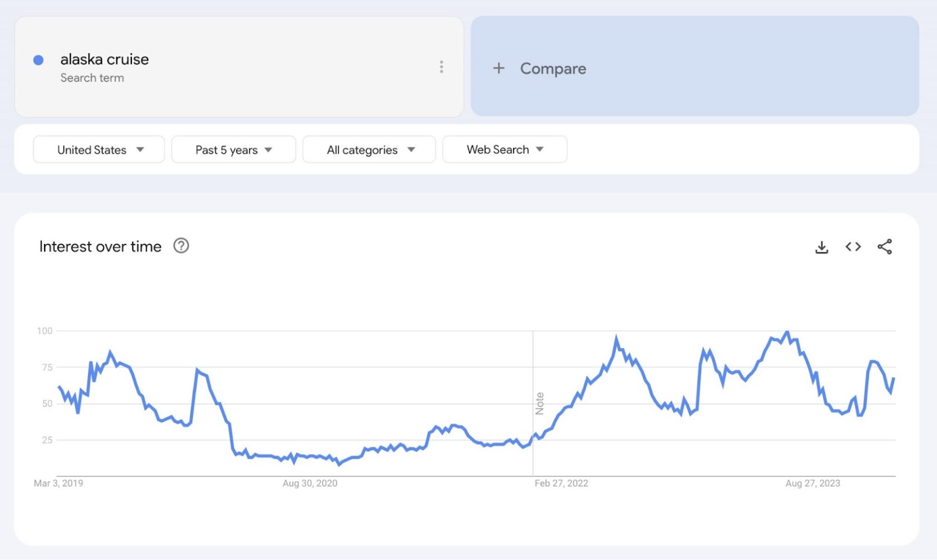Click the blue color dot beside alaska cruise
Image resolution: width=937 pixels, height=560 pixels.
38,60
